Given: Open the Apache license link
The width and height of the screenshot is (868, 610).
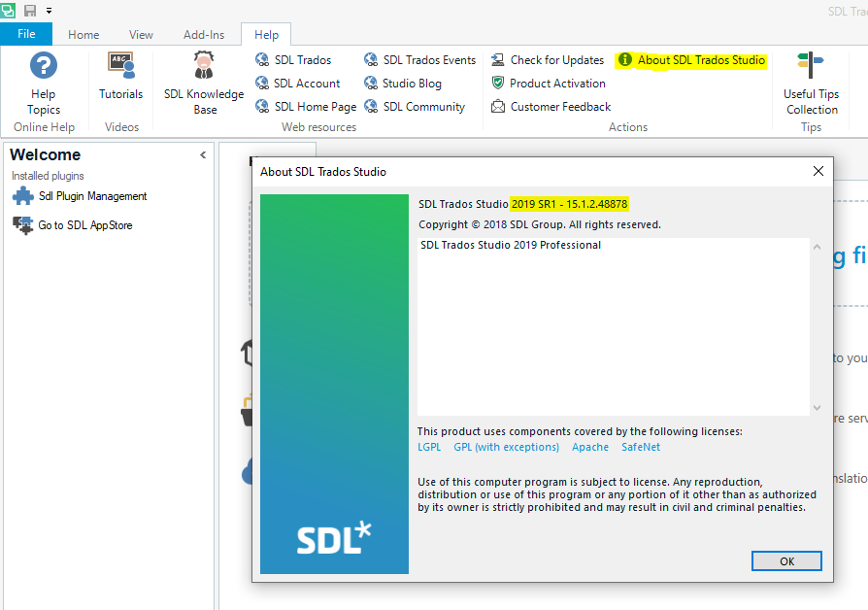Looking at the screenshot, I should click(590, 447).
